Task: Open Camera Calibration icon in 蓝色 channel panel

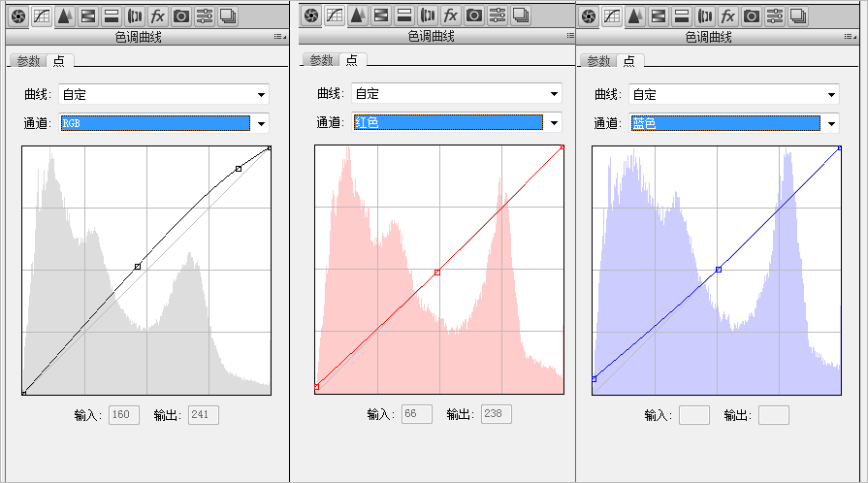Action: (x=752, y=16)
